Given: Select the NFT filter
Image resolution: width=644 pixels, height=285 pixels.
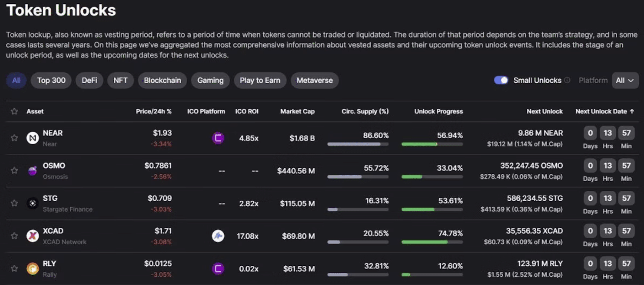Looking at the screenshot, I should click(121, 80).
